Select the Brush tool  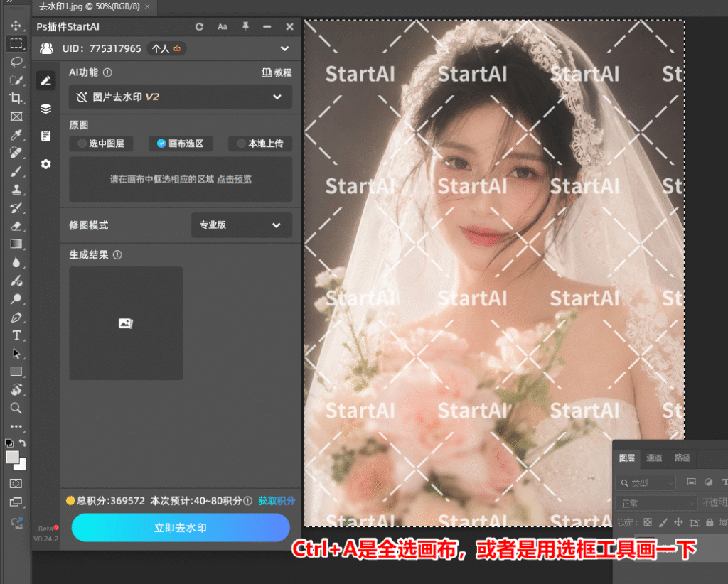[x=16, y=171]
